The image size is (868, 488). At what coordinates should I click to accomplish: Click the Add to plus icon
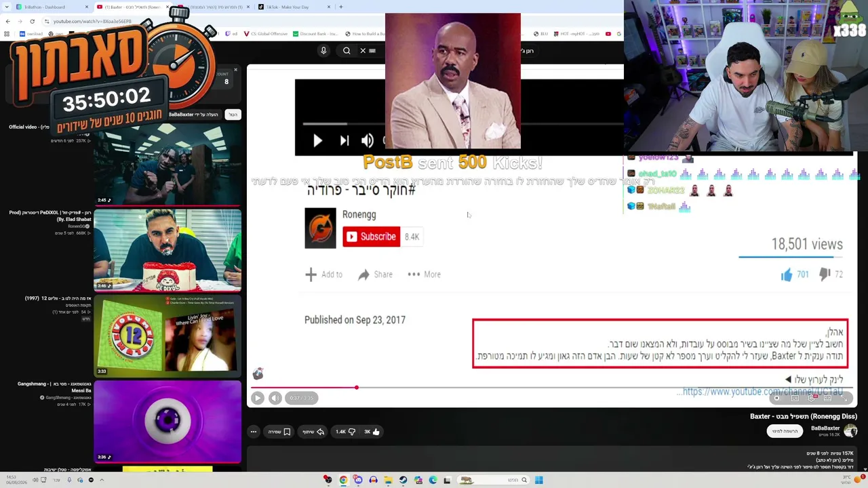tap(311, 274)
